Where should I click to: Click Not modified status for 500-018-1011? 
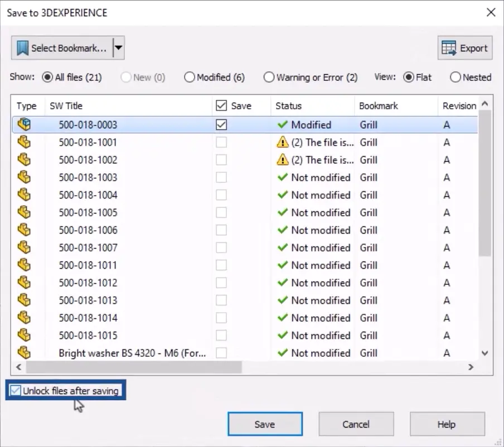321,265
